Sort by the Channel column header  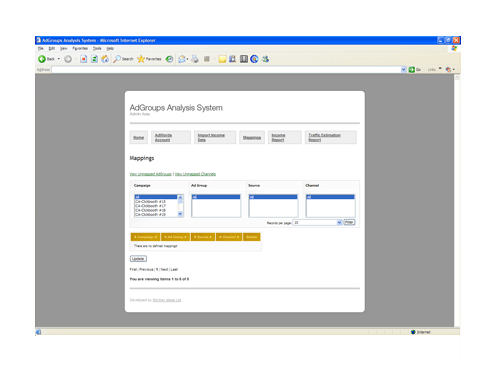point(229,237)
